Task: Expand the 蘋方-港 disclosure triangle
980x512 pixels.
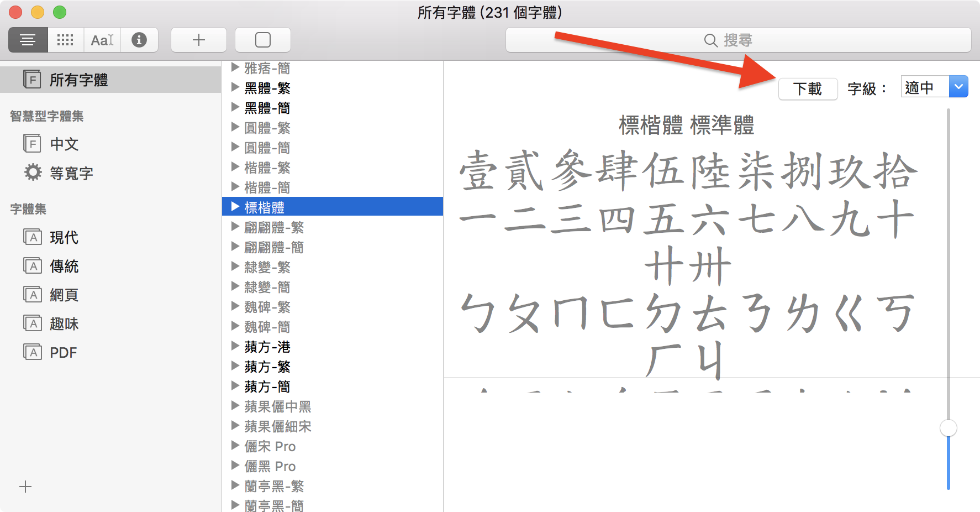Action: (235, 346)
